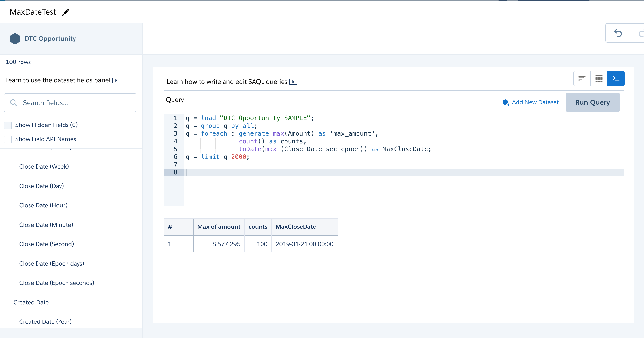This screenshot has width=644, height=344.
Task: Select the Created Date field
Action: [x=31, y=302]
